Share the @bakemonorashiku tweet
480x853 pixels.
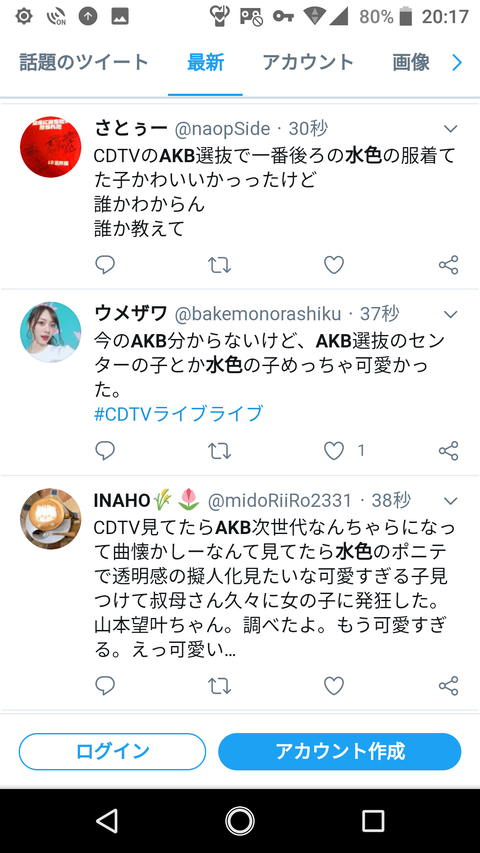click(449, 450)
